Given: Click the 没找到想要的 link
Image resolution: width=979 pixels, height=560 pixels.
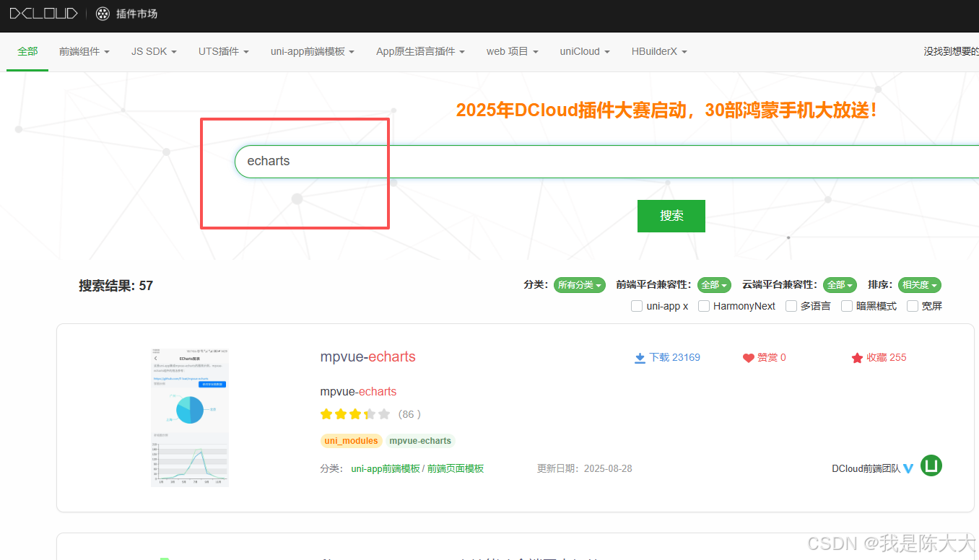Looking at the screenshot, I should [951, 52].
